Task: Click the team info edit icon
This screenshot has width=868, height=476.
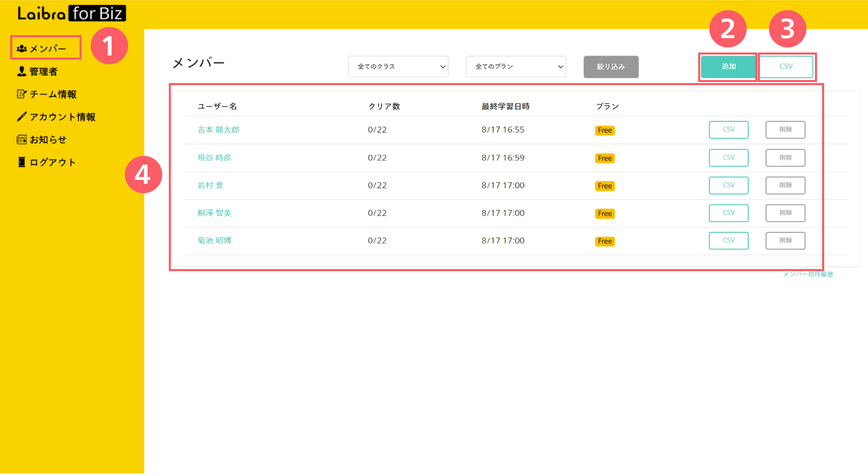Action: [x=21, y=94]
